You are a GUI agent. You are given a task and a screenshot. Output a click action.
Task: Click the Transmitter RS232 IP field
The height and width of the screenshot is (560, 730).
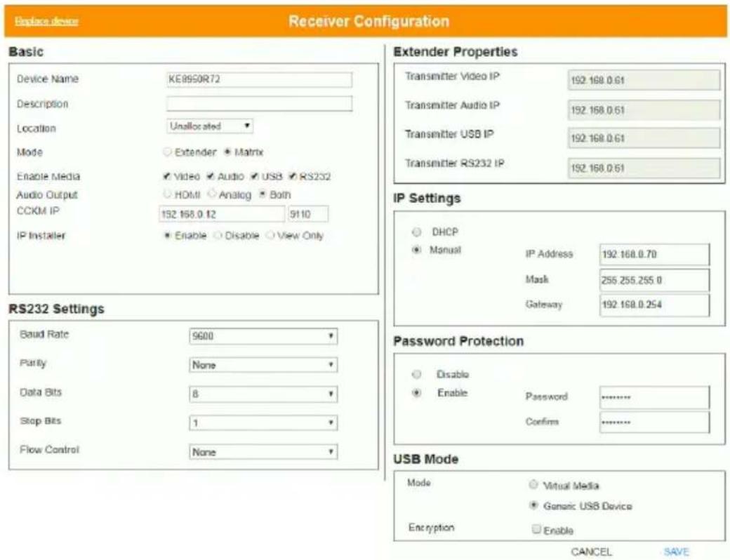(644, 168)
